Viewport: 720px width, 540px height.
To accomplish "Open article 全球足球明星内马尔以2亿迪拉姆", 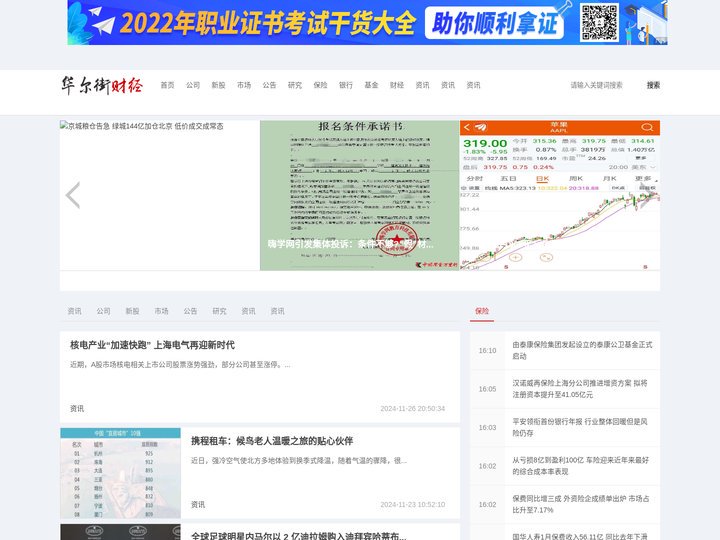I will 298,535.
